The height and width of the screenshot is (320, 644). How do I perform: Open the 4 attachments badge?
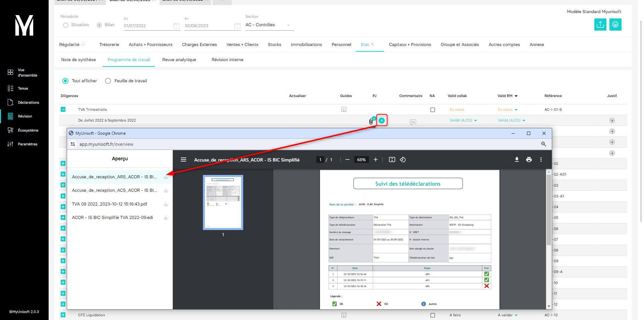coord(382,120)
